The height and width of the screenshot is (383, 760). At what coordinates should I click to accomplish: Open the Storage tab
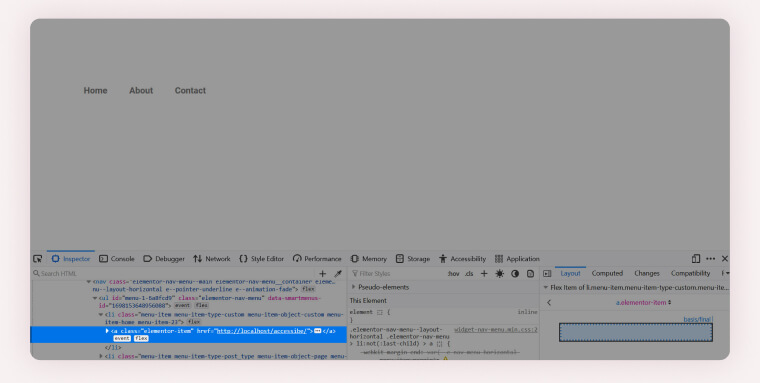[x=413, y=258]
